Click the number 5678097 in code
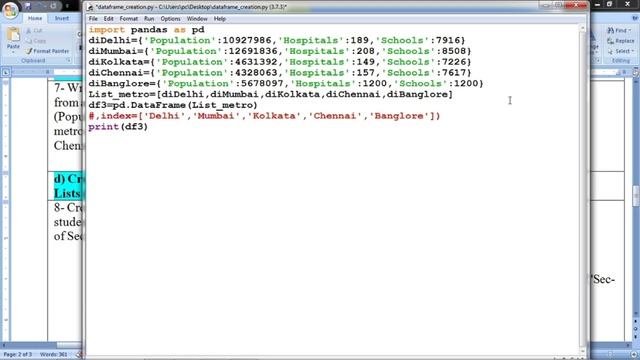 click(262, 83)
